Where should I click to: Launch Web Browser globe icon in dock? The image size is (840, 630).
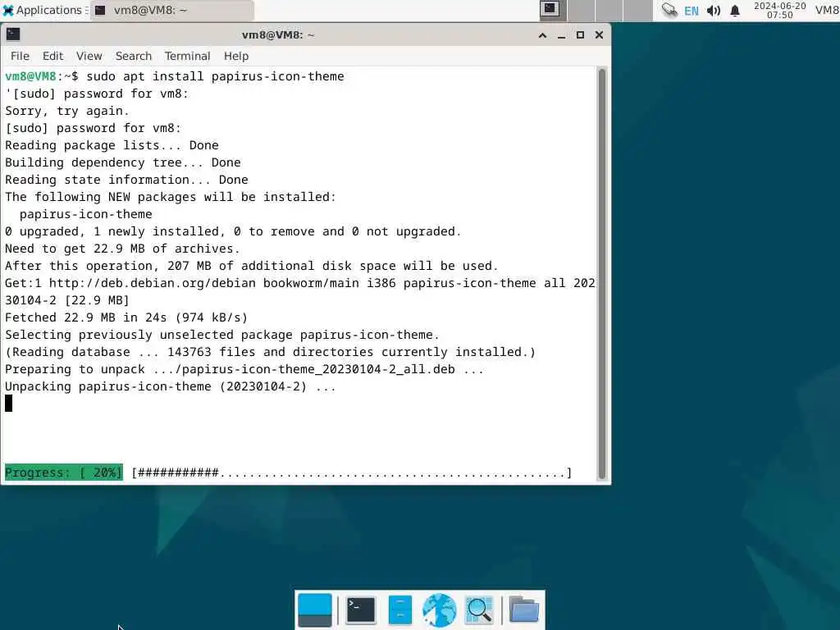(440, 609)
